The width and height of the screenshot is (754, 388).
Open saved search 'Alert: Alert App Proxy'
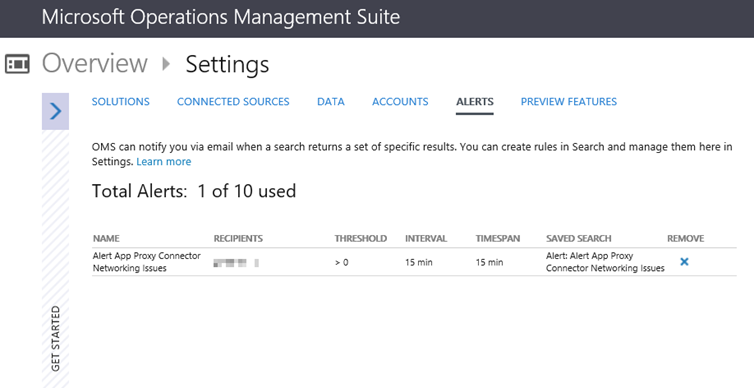(x=605, y=262)
